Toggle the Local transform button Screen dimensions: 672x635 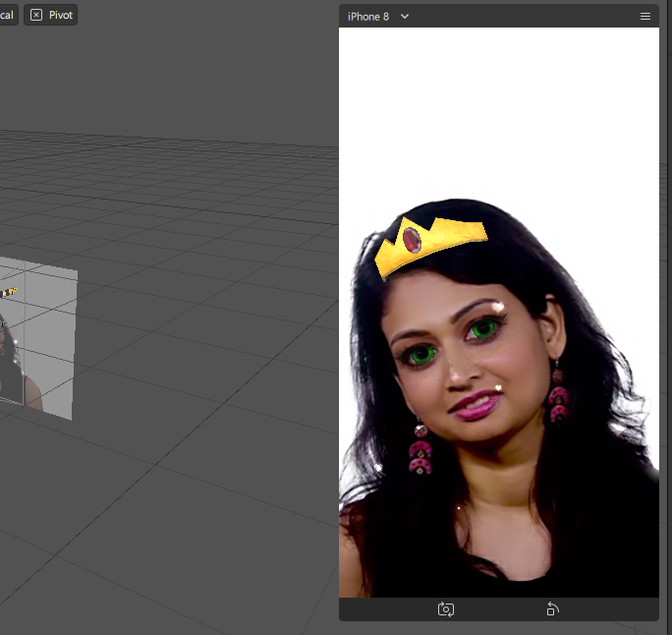(8, 15)
